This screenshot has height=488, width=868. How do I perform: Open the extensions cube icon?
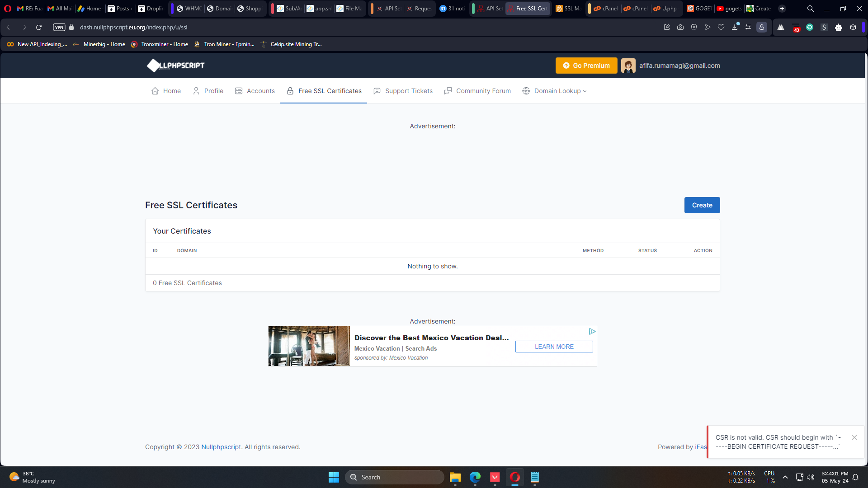point(853,27)
